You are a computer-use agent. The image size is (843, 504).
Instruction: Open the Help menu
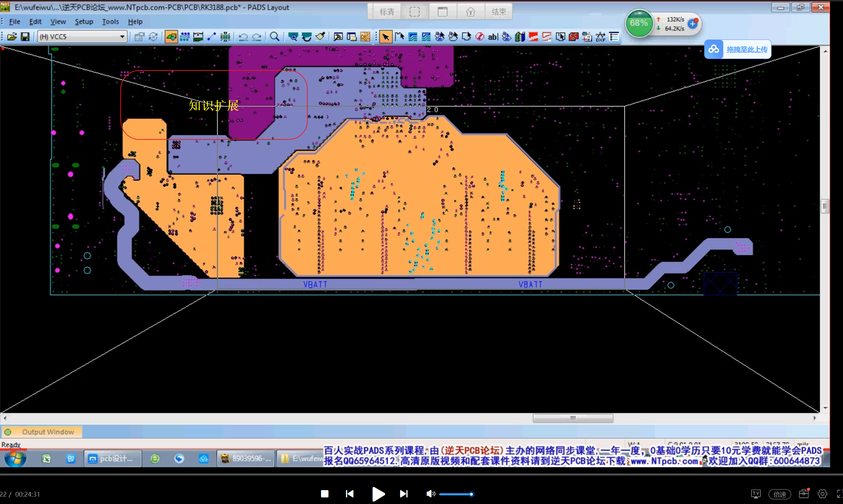(135, 22)
